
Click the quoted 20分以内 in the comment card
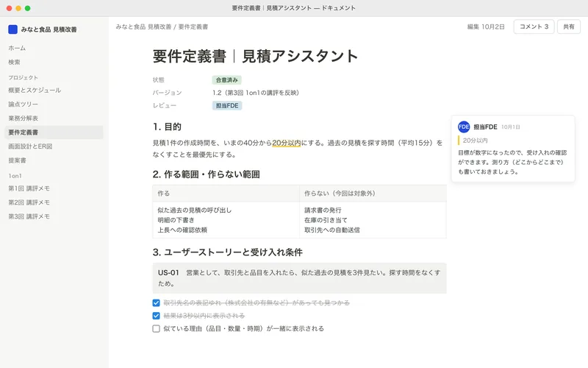pos(475,141)
